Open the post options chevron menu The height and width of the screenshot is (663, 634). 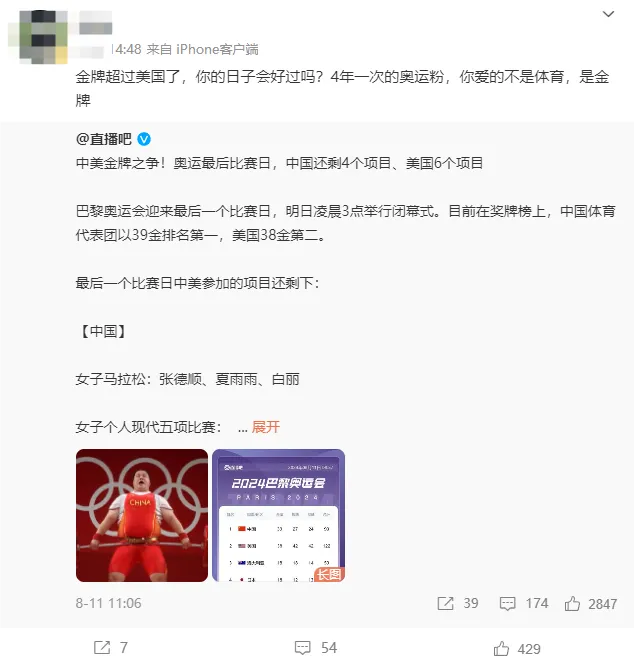(608, 14)
